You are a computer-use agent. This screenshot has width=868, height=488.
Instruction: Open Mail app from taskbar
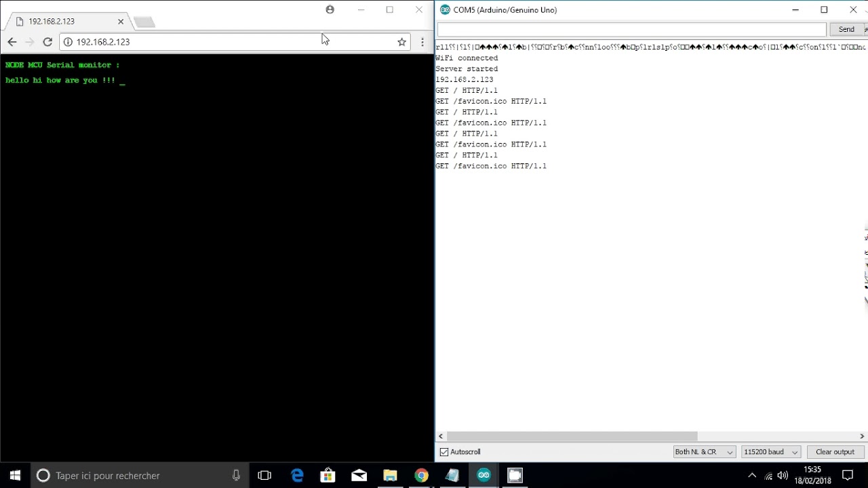[359, 475]
